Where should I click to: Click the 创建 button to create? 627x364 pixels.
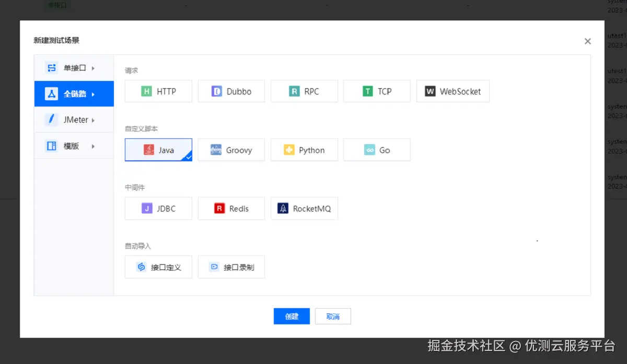pyautogui.click(x=291, y=316)
